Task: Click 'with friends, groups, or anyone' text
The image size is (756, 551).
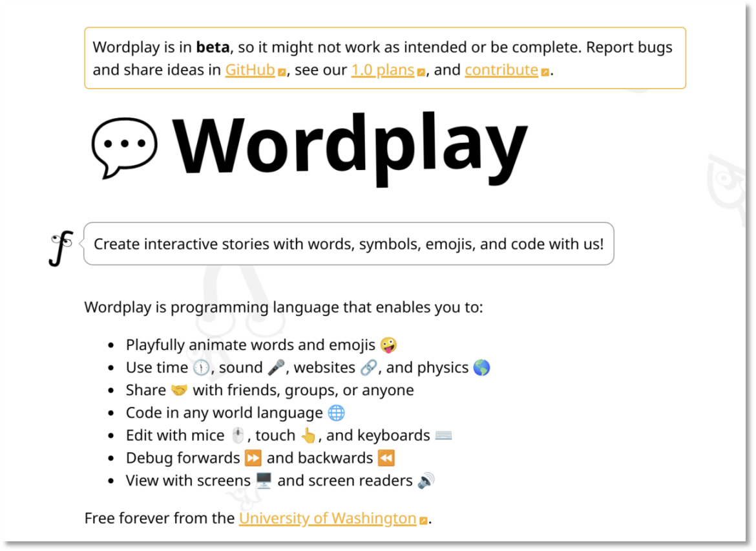Action: click(x=303, y=391)
